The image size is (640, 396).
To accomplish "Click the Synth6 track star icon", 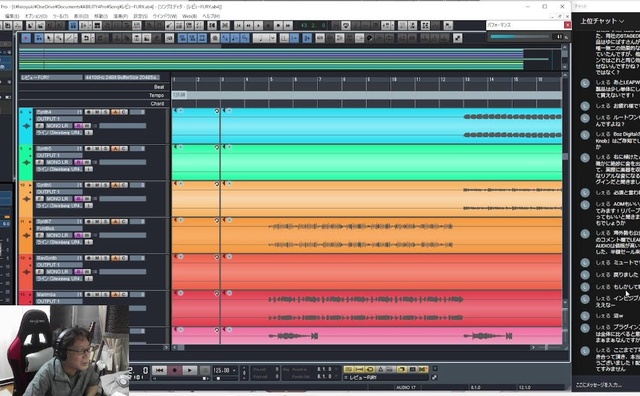I will point(27,199).
